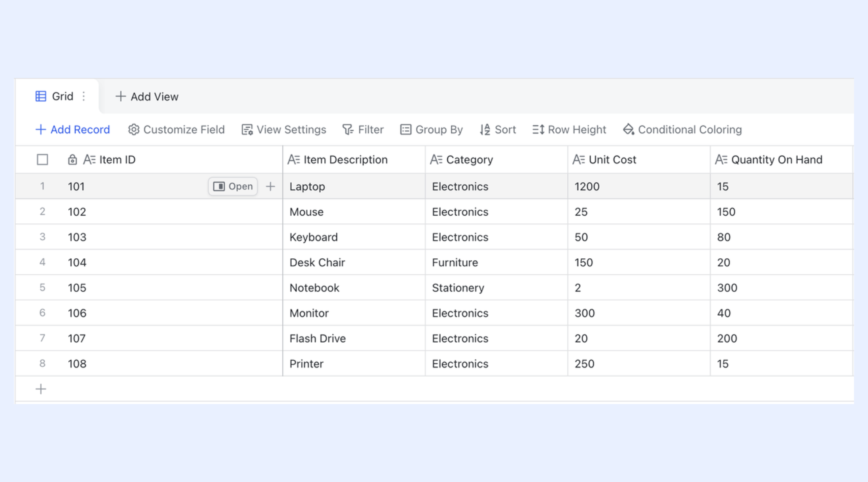Click the Mouse description cell
Screen dimensions: 868x482
point(354,212)
